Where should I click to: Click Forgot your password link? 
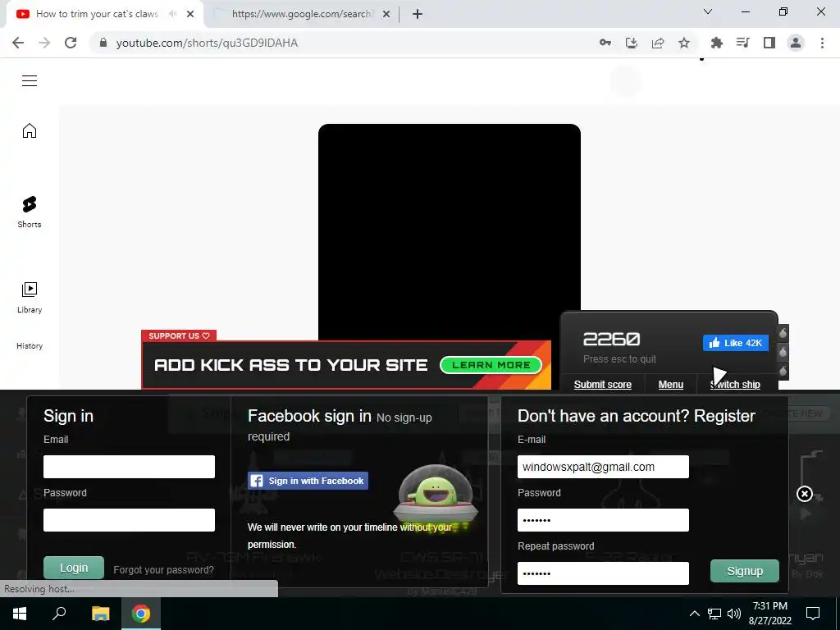click(x=163, y=570)
